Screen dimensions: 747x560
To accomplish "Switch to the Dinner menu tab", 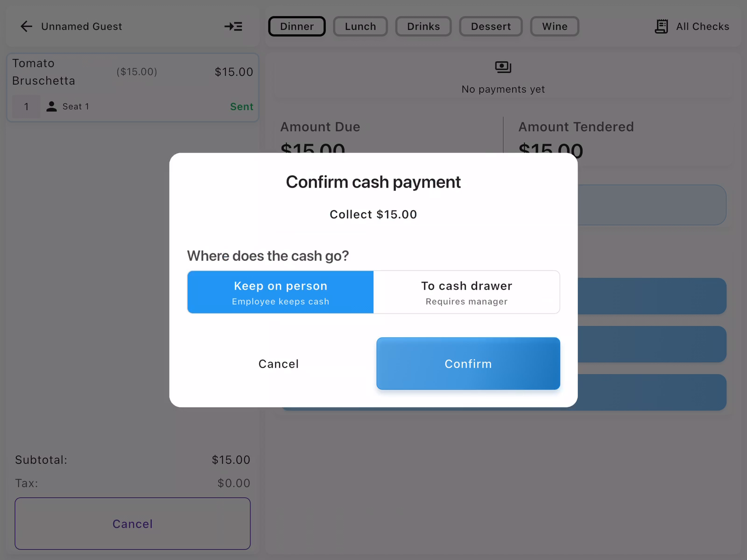I will pyautogui.click(x=296, y=26).
